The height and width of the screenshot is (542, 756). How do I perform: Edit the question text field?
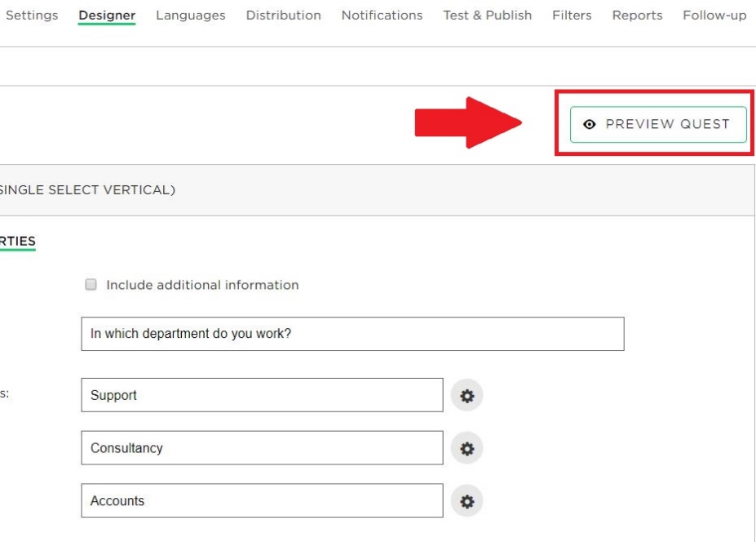352,334
